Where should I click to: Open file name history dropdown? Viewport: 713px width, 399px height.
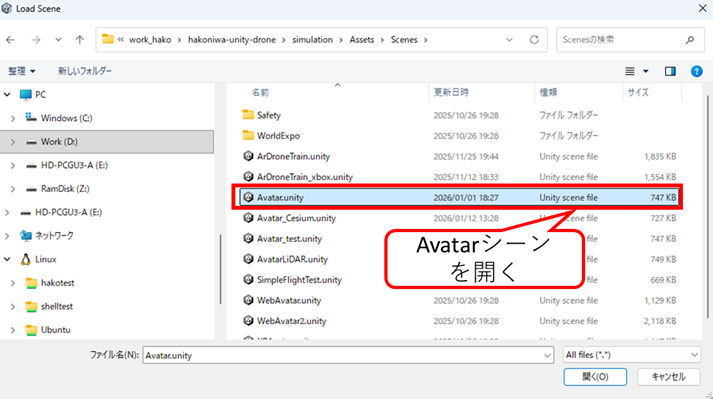(x=547, y=355)
